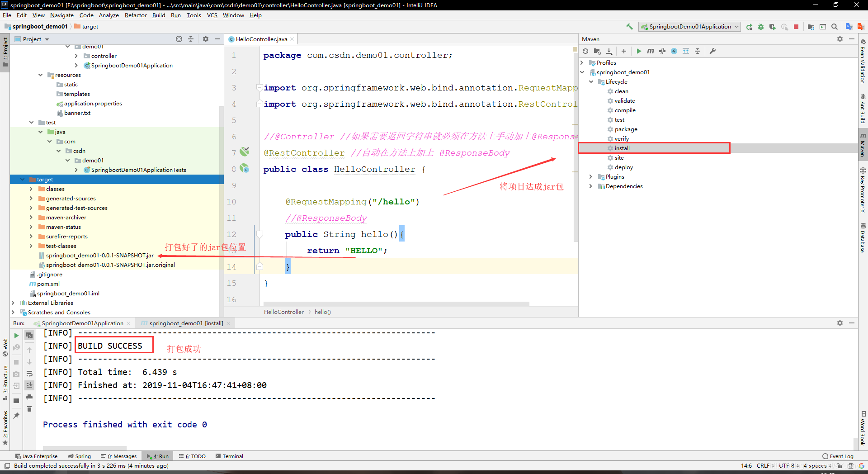
Task: Toggle Maven offline mode
Action: tap(662, 51)
